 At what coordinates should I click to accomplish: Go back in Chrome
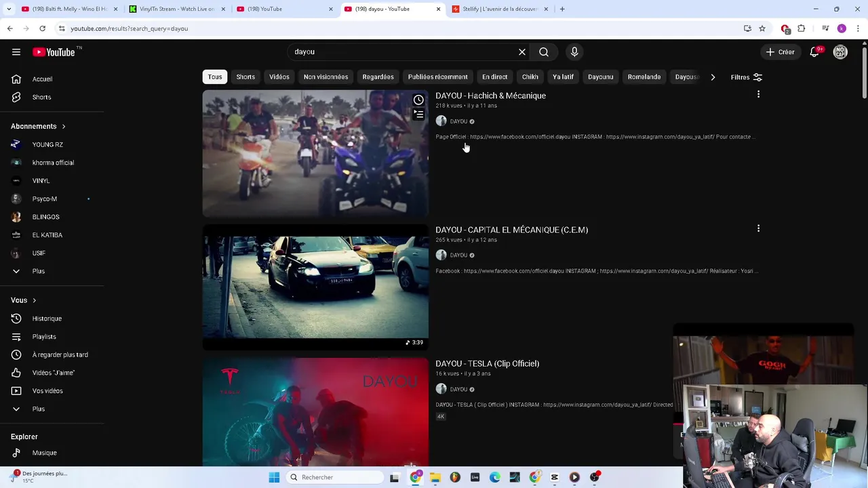coord(9,28)
